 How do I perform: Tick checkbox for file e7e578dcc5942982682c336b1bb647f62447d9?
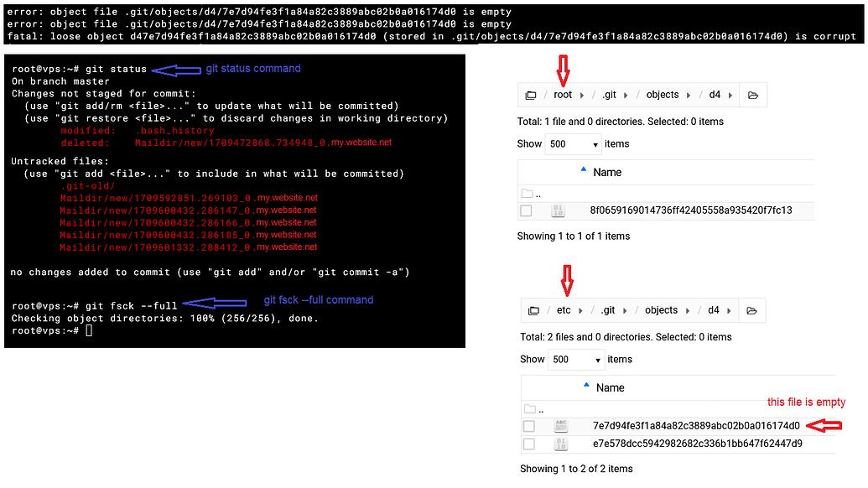coord(528,444)
